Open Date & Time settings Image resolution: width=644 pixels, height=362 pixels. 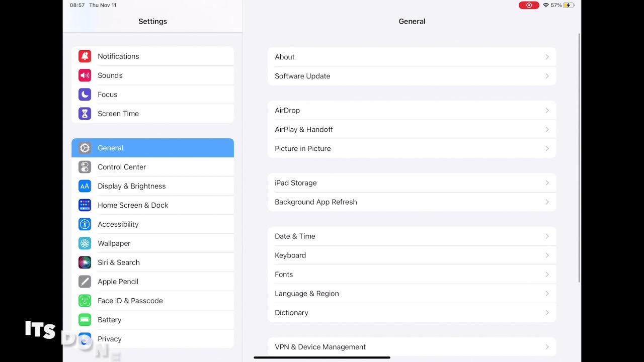click(412, 236)
